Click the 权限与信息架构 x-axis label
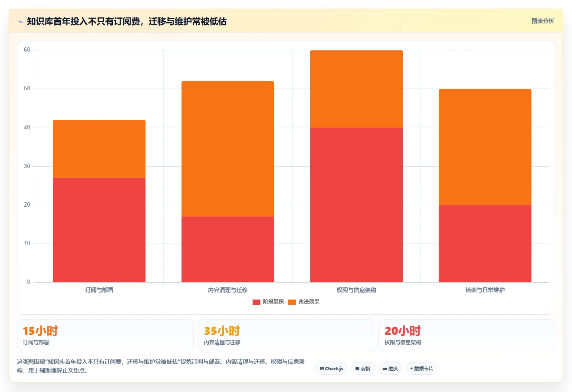 coord(356,290)
